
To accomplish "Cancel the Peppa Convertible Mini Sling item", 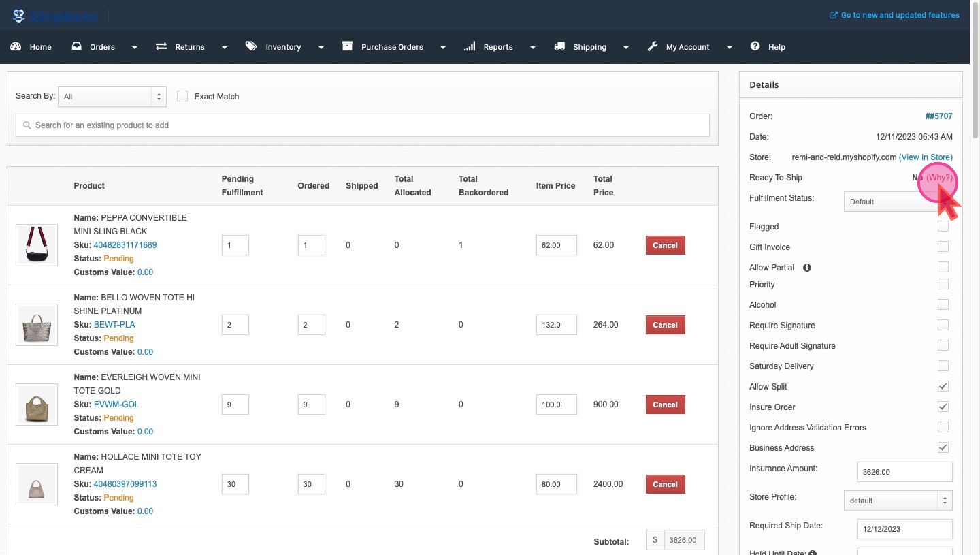I will (665, 245).
